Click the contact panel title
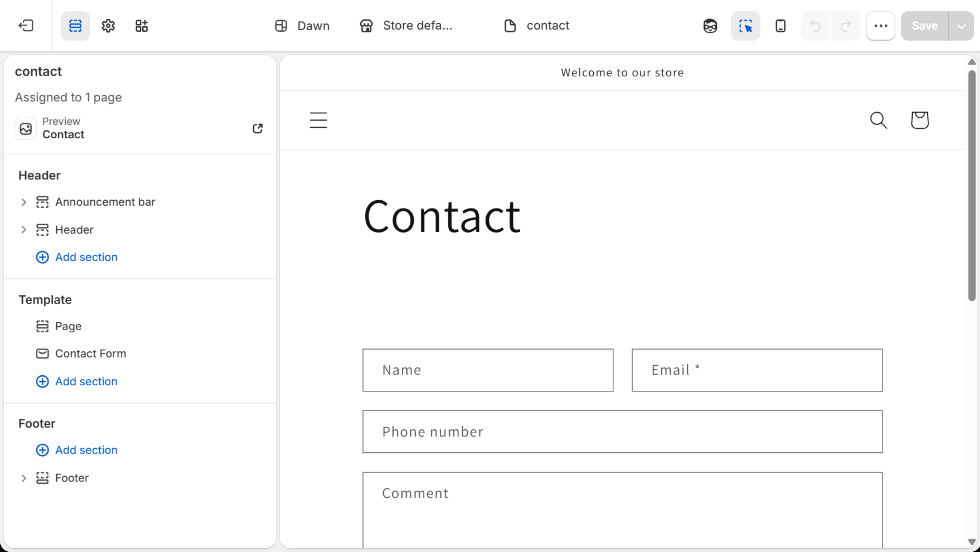Viewport: 980px width, 552px height. pos(38,71)
